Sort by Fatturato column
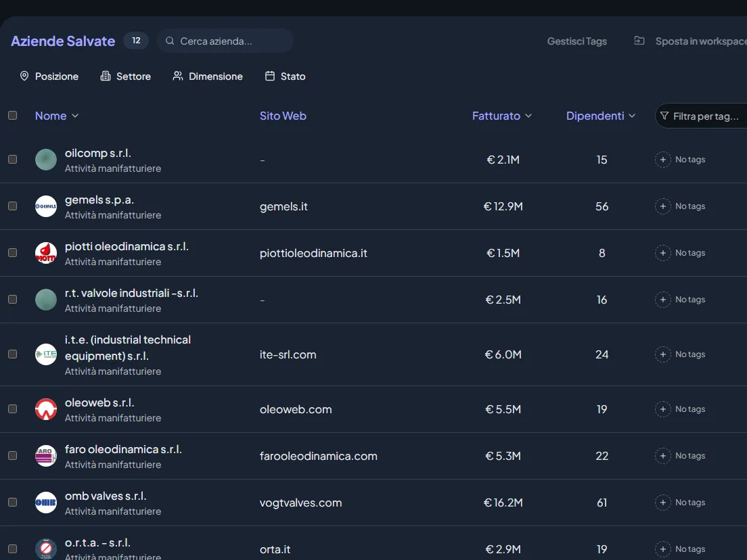This screenshot has height=560, width=747. [x=501, y=116]
